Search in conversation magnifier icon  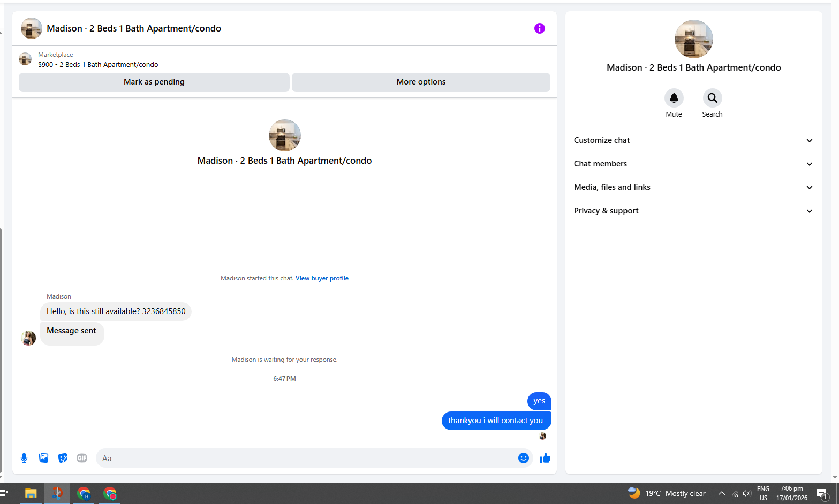712,98
